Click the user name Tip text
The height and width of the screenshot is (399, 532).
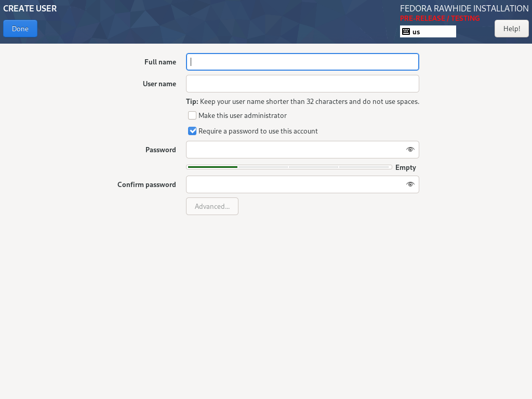[x=302, y=101]
